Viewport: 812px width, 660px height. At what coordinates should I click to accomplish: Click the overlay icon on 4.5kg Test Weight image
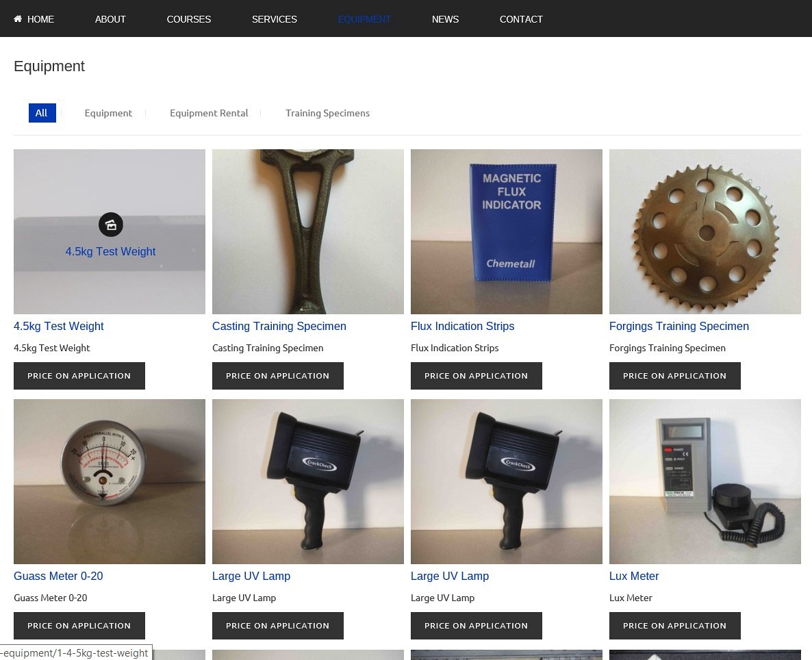pos(111,225)
